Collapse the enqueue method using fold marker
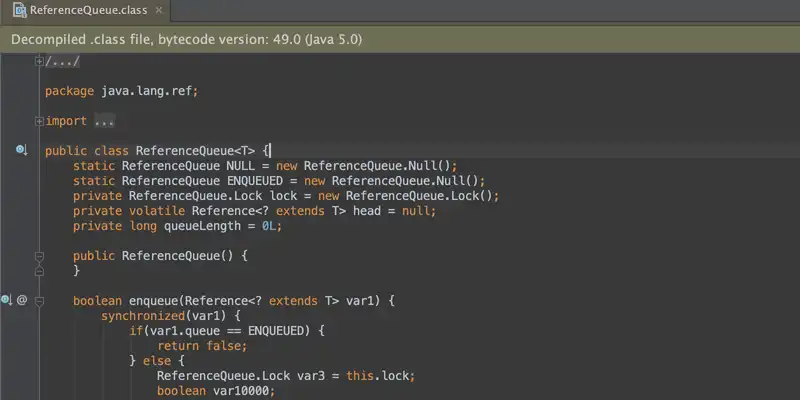800x400 pixels. [x=39, y=300]
